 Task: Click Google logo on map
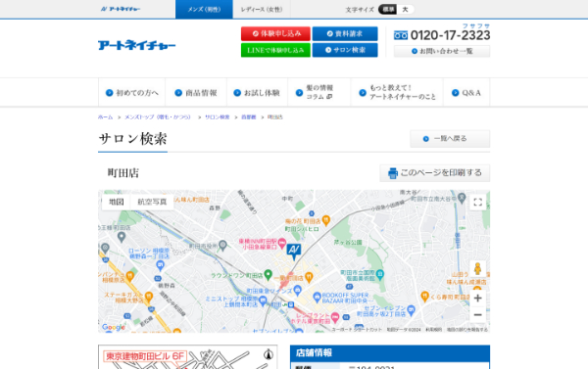pyautogui.click(x=114, y=328)
